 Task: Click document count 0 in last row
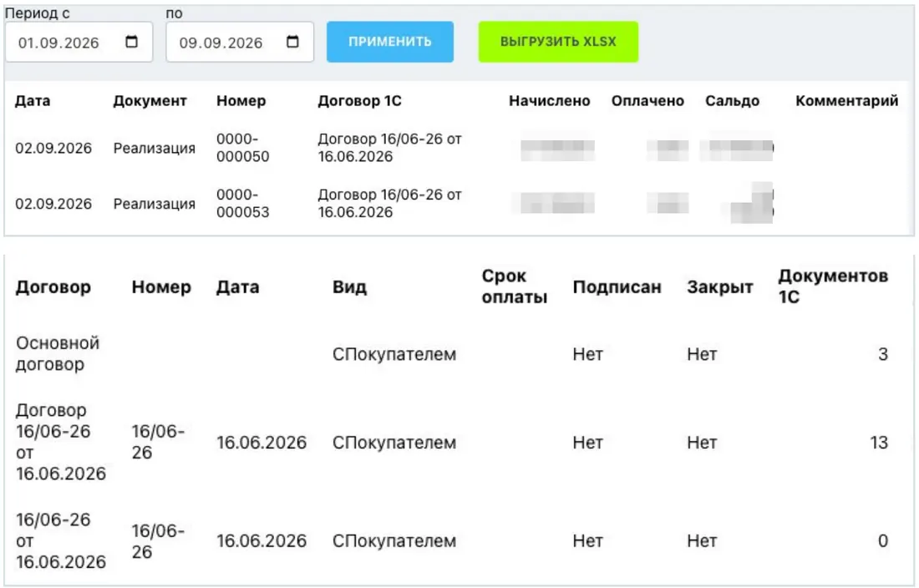(883, 541)
